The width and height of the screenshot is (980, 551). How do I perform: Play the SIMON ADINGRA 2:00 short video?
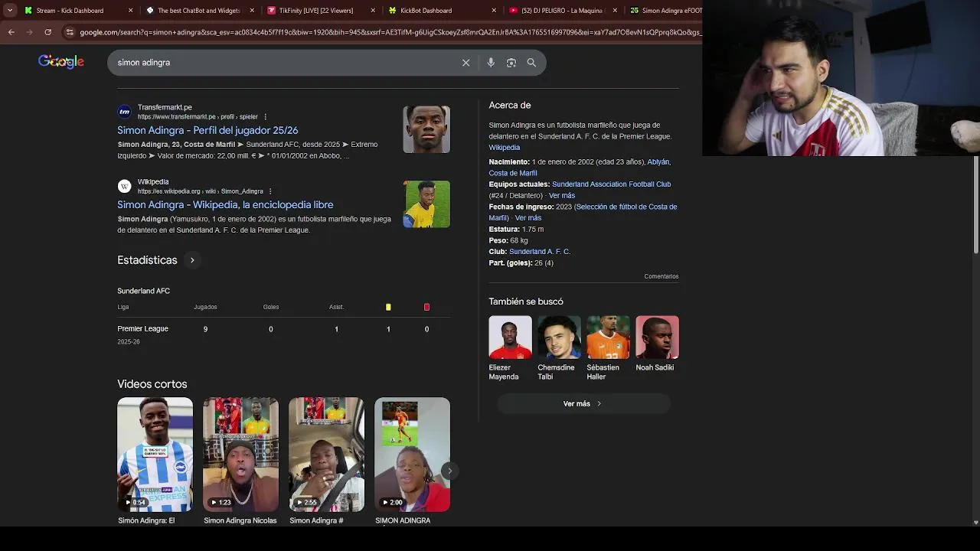412,455
